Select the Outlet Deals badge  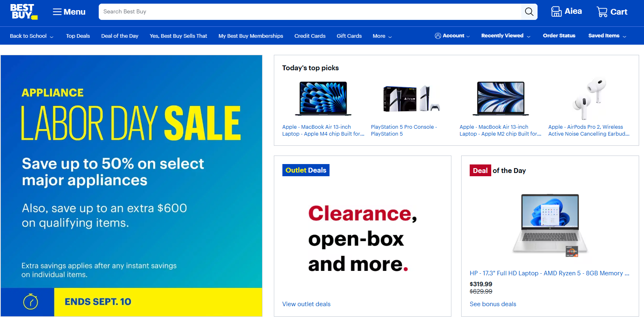306,170
